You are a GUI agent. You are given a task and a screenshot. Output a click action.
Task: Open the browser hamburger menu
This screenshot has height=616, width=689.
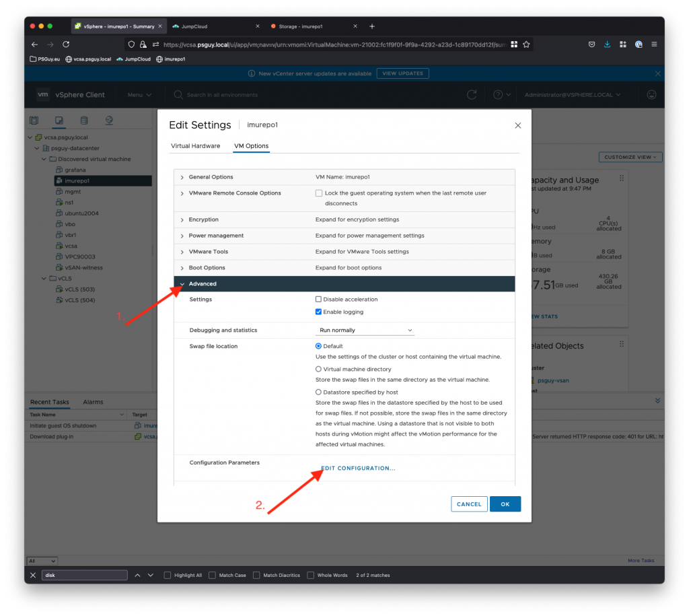654,44
